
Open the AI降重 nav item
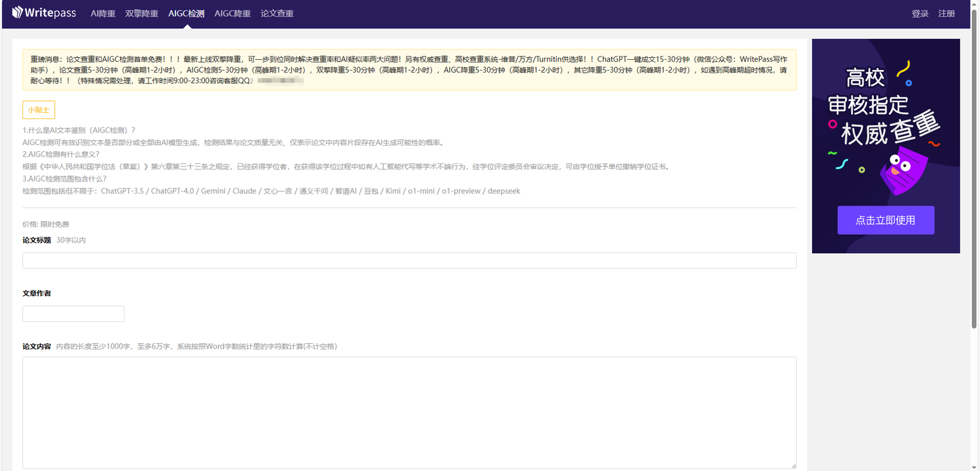point(103,14)
